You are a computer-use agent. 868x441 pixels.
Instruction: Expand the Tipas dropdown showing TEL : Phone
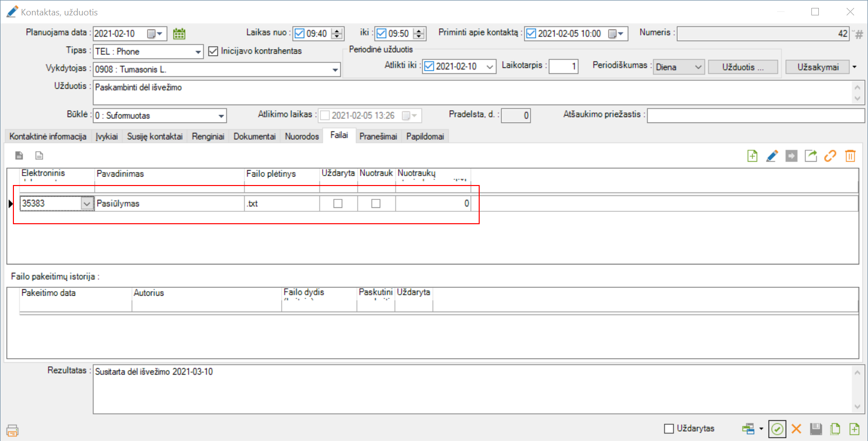[x=198, y=52]
